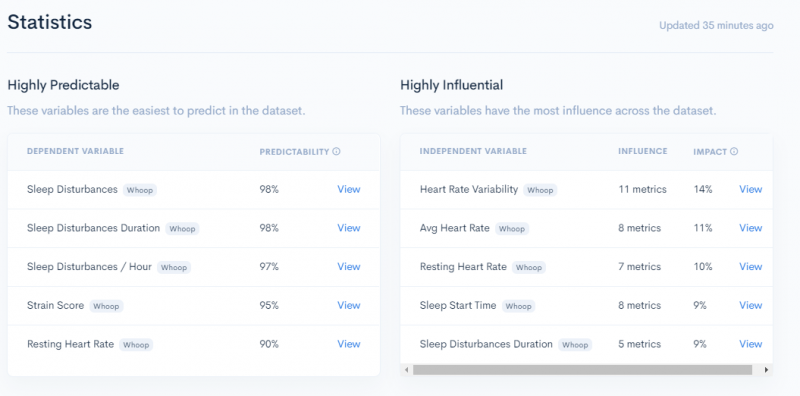Screen dimensions: 800x396
Task: View Sleep Start Time influence
Action: (x=751, y=305)
